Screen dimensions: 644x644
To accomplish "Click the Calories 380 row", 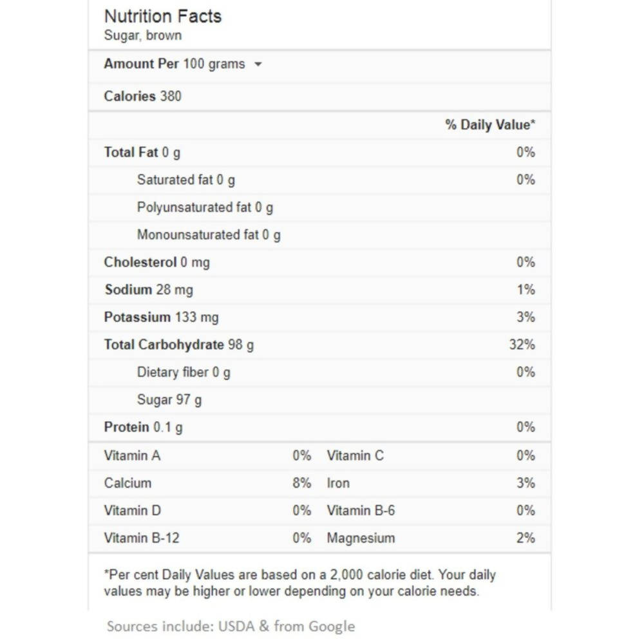I will pos(143,96).
